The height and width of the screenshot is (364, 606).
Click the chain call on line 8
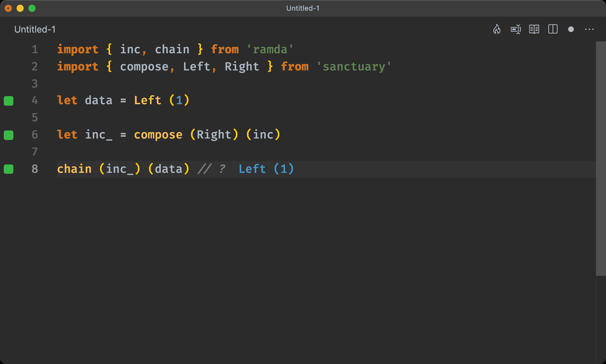click(74, 169)
